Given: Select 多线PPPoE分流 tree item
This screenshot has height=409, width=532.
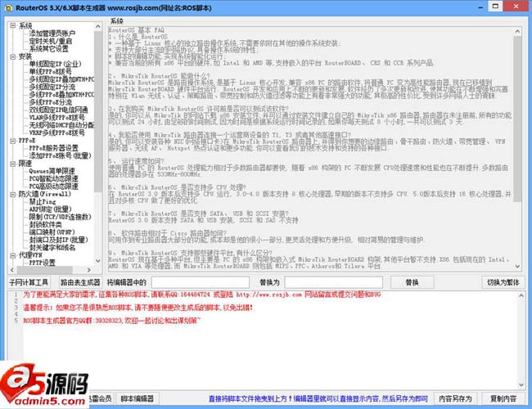Looking at the screenshot, I should 50,102.
